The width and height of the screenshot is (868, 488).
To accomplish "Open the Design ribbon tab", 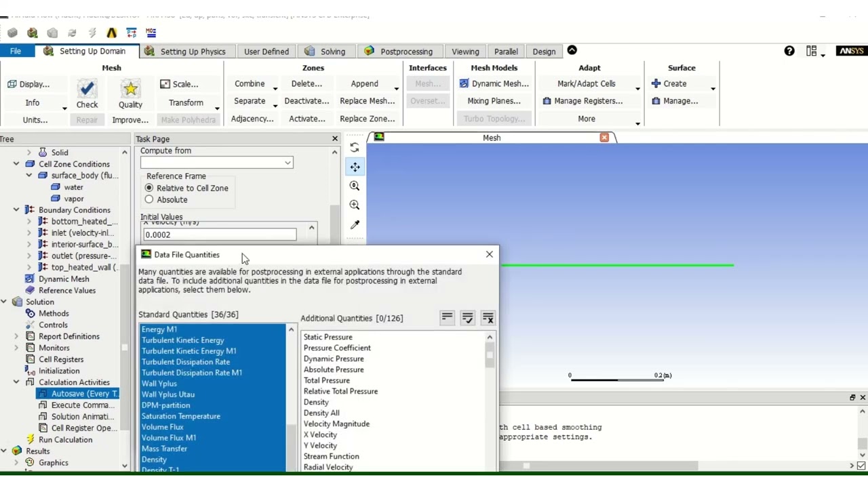I will [544, 52].
